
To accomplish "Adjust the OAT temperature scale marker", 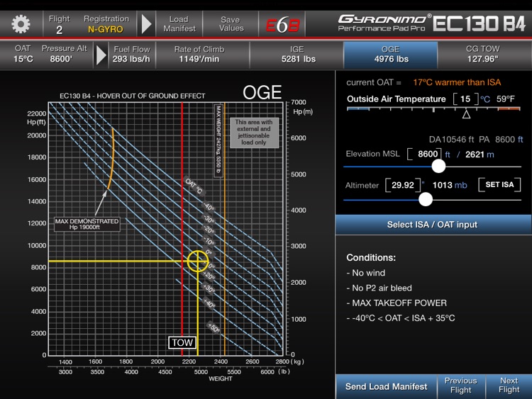I will (x=466, y=114).
